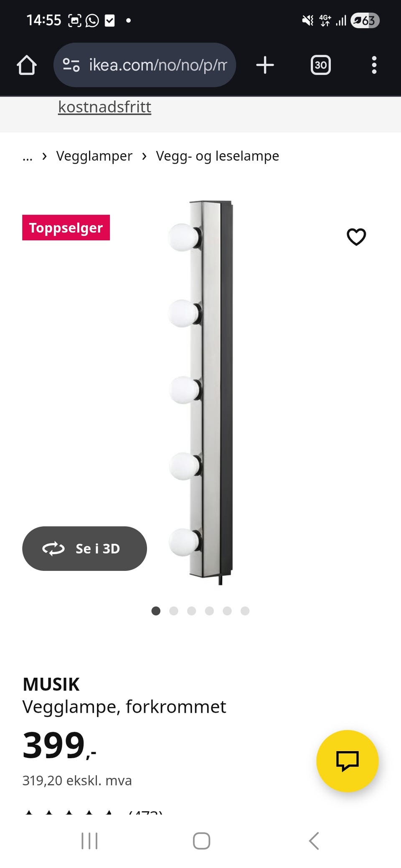
Task: Click the Se i 3D button
Action: point(84,548)
